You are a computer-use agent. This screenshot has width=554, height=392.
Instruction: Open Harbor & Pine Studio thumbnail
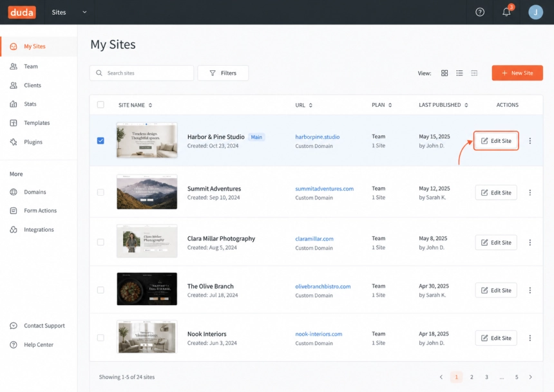pyautogui.click(x=147, y=140)
